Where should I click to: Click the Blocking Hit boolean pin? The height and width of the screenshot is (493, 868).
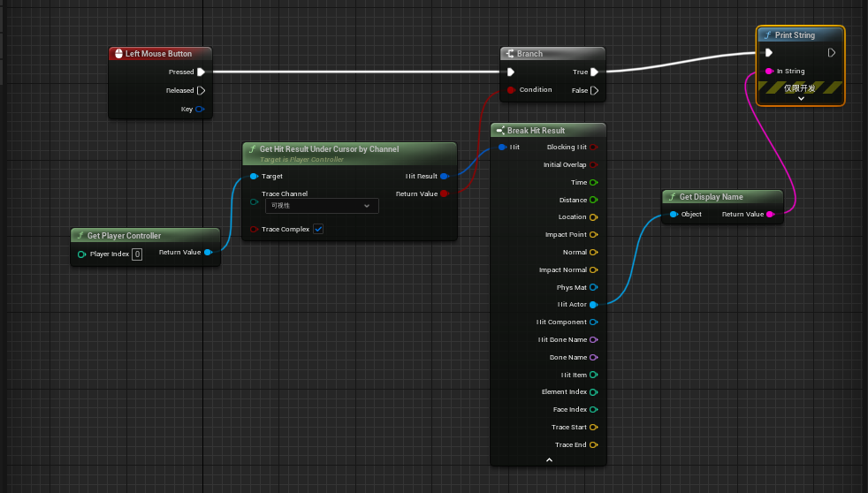pyautogui.click(x=593, y=148)
